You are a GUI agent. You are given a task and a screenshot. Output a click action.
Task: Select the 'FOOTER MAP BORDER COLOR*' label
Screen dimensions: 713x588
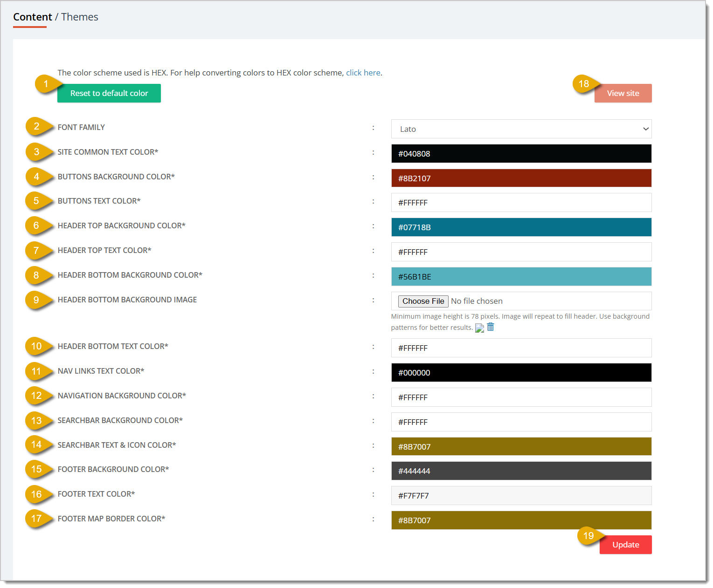pos(111,519)
